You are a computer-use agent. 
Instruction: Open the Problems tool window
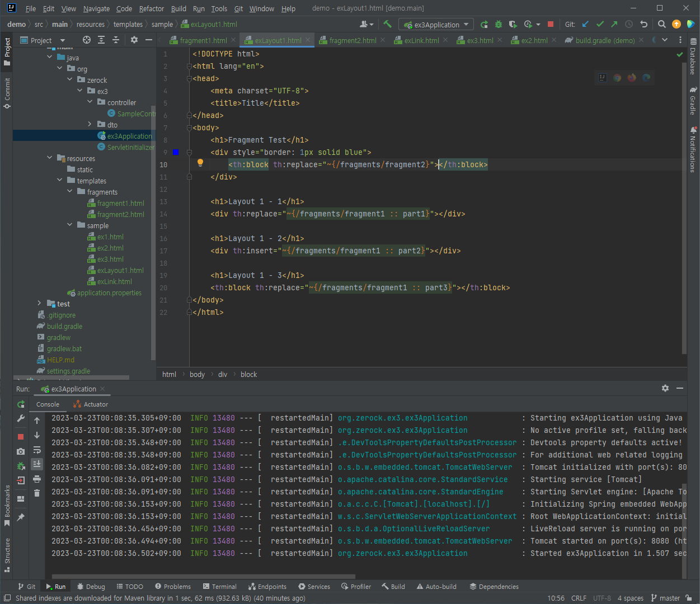tap(173, 587)
